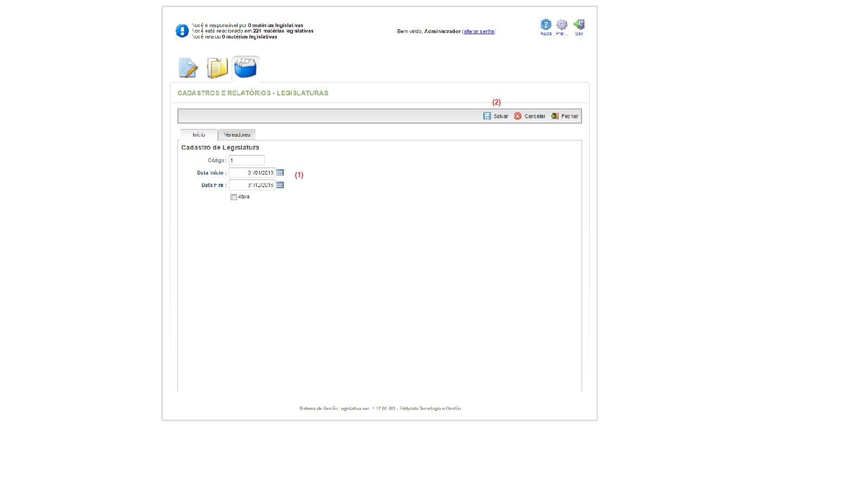Open the Ajuda help icon

546,27
